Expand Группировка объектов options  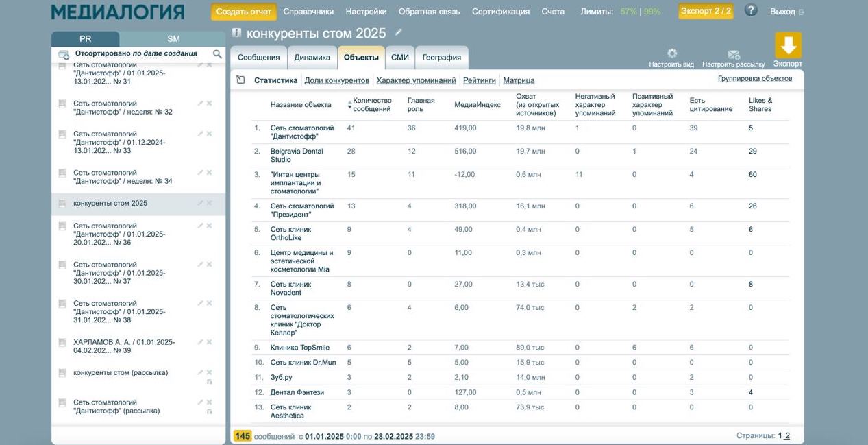(754, 79)
